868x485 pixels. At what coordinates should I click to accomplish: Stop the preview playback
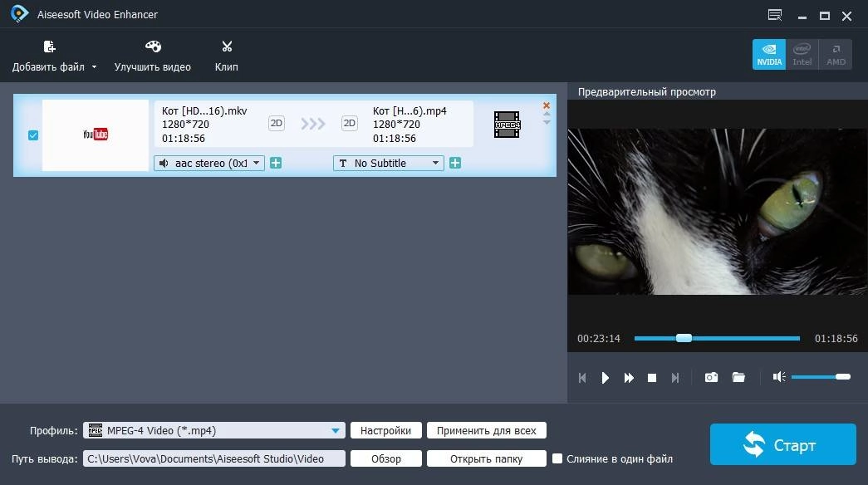(x=652, y=378)
